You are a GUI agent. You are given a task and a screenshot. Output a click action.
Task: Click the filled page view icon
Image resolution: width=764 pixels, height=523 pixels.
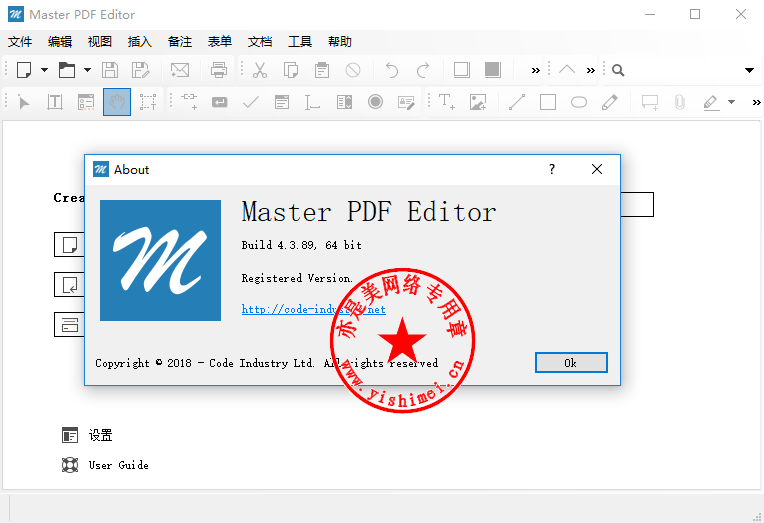coord(493,70)
